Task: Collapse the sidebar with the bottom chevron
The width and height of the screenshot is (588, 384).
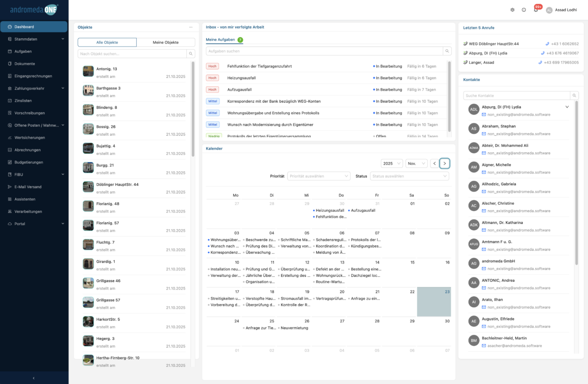Action: (x=34, y=378)
